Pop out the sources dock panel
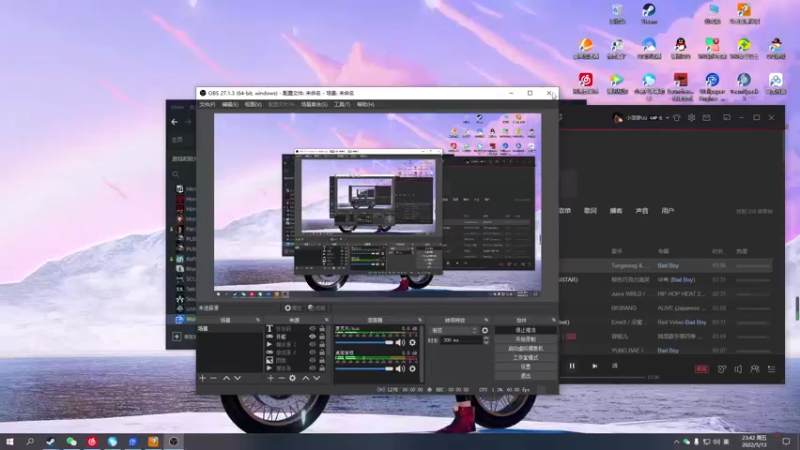Image resolution: width=800 pixels, height=450 pixels. [x=327, y=320]
